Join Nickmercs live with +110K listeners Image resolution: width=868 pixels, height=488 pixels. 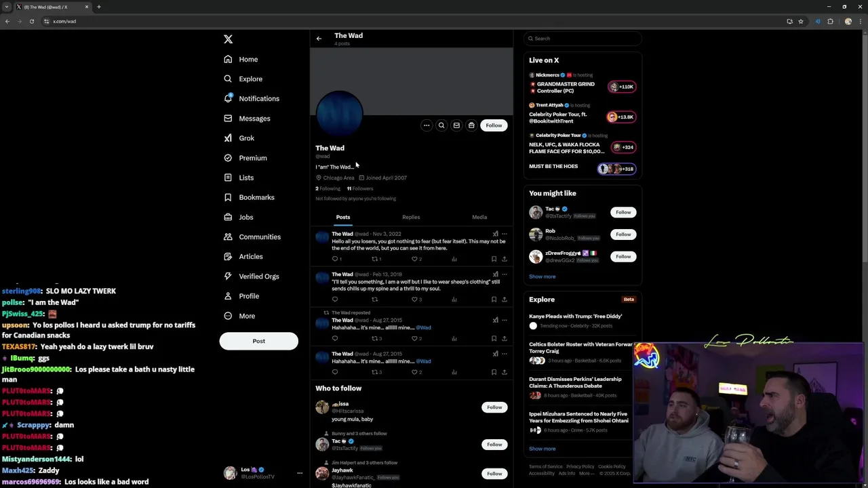click(x=621, y=87)
